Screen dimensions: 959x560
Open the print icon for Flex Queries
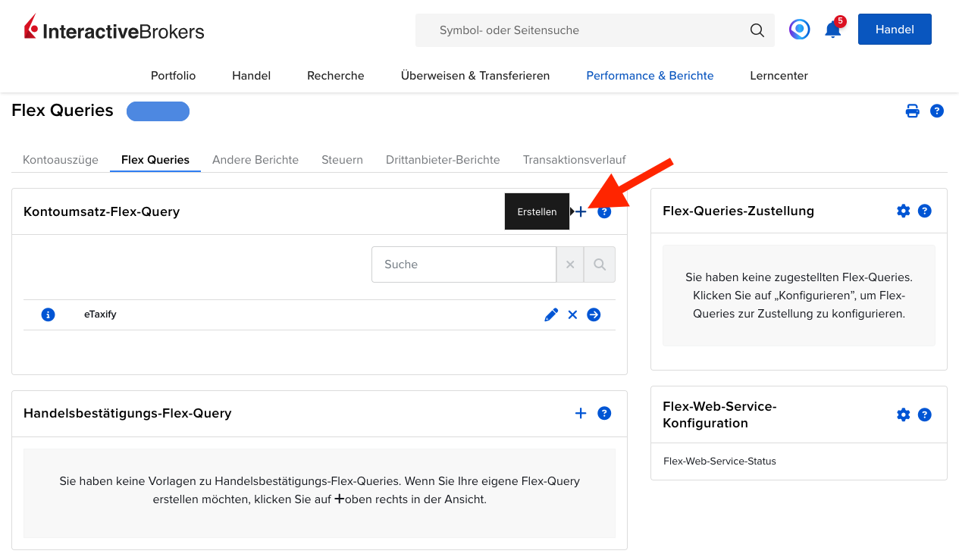click(913, 111)
